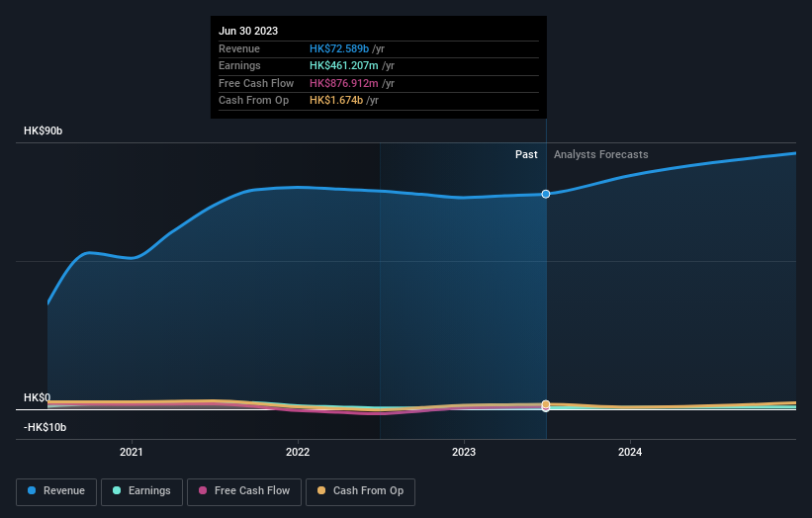
Task: Select the revenue data point at Jun 2023
Action: point(546,194)
